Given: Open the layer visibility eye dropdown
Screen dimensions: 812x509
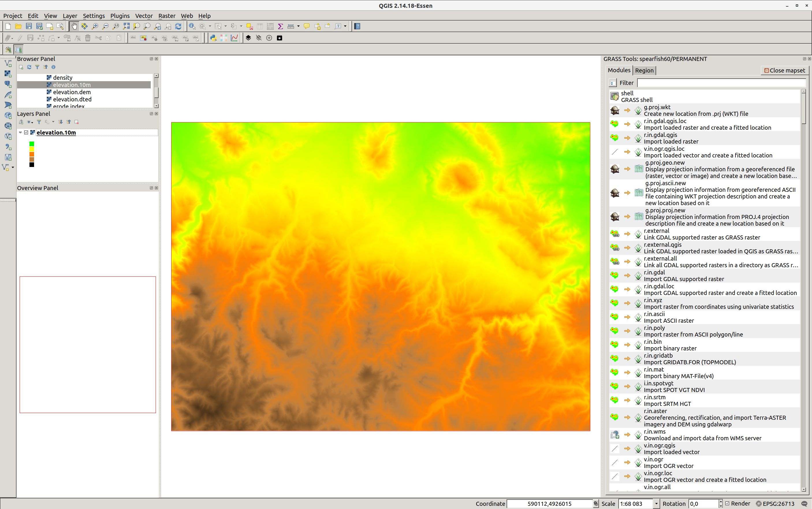Looking at the screenshot, I should point(30,122).
